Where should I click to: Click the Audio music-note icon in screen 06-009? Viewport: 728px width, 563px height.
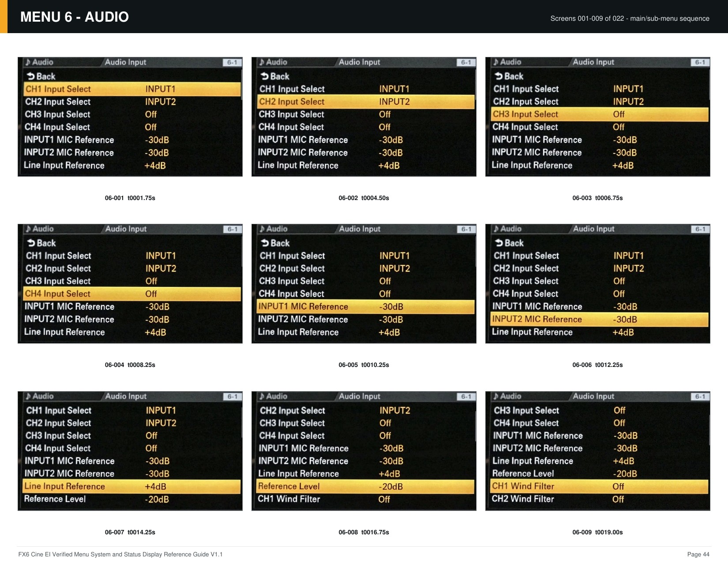[496, 397]
